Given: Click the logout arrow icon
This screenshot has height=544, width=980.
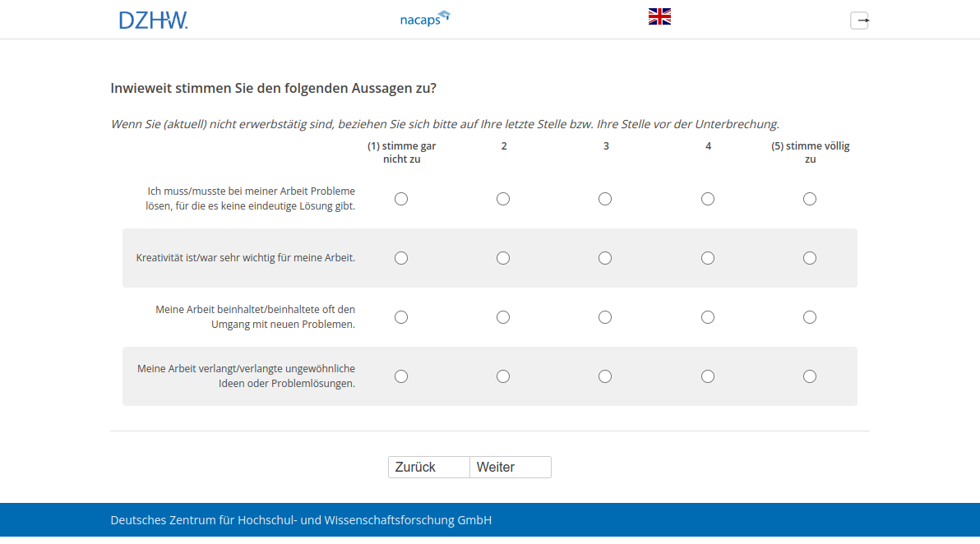Looking at the screenshot, I should (859, 21).
